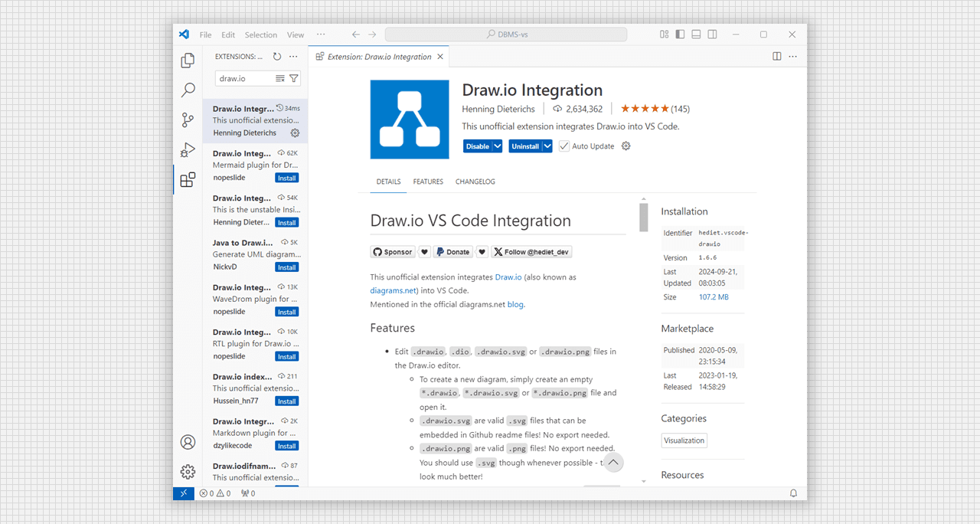980x524 pixels.
Task: Click Follow @hediet_dev badge
Action: click(531, 252)
